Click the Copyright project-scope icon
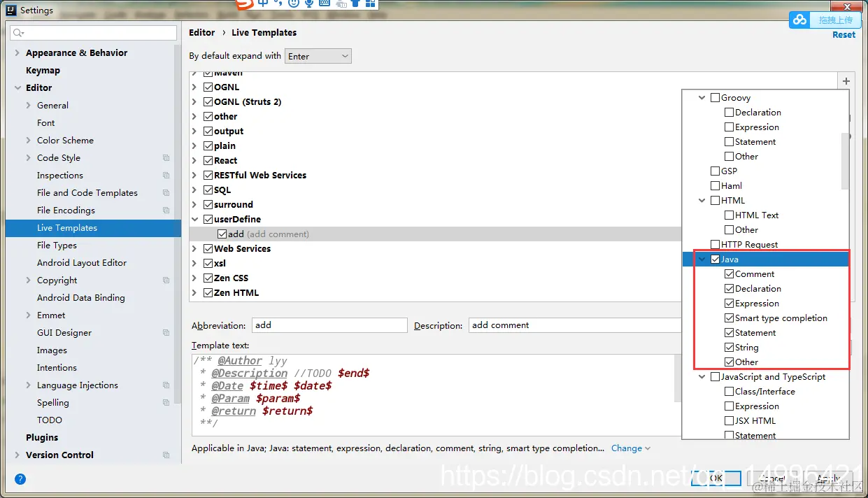868x498 pixels. coord(166,280)
